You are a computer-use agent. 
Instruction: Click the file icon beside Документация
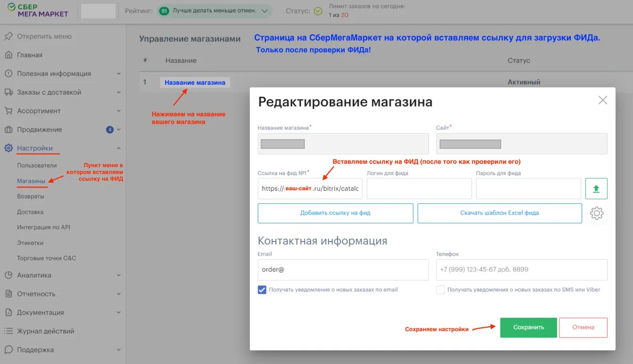8,312
